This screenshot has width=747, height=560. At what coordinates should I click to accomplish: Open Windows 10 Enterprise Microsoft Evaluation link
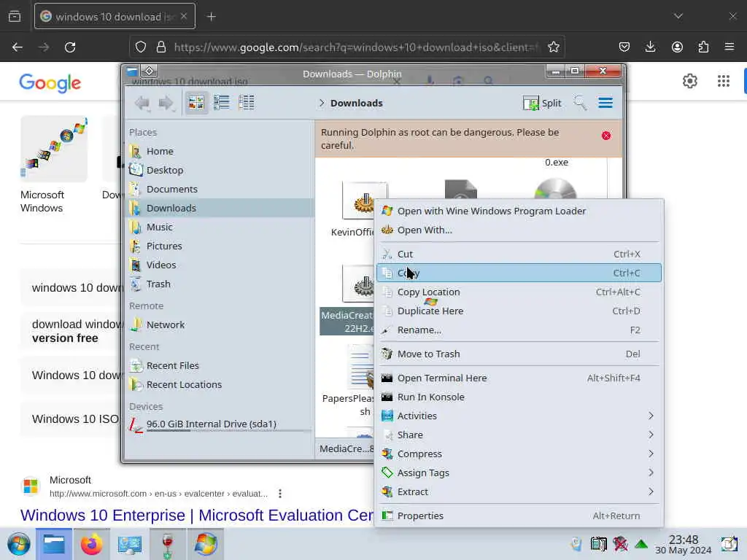(x=197, y=516)
